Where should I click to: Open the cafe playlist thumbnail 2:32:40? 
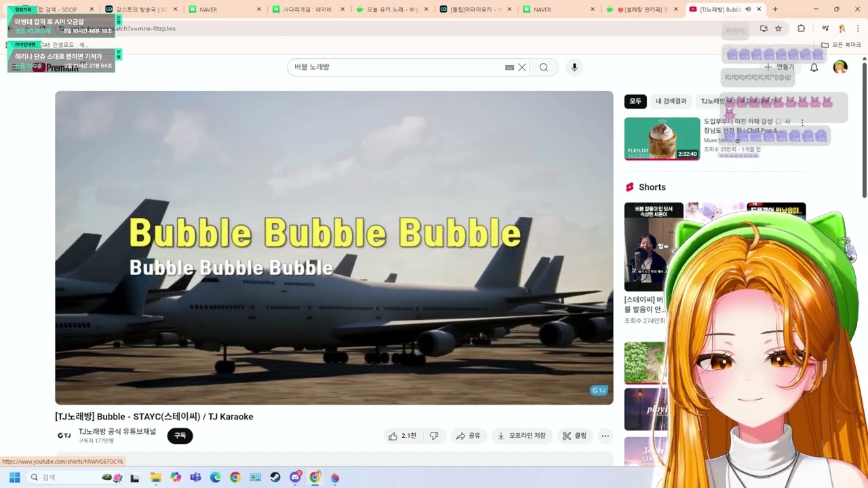pos(662,138)
